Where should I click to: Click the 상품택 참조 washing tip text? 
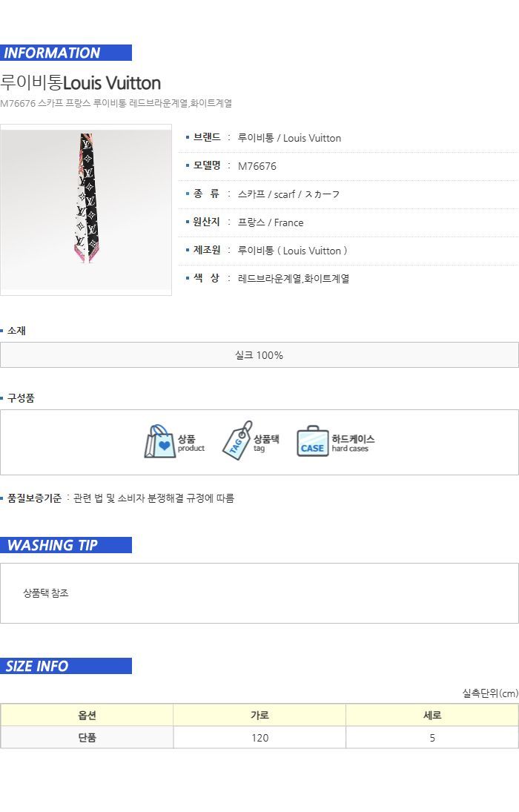46,593
